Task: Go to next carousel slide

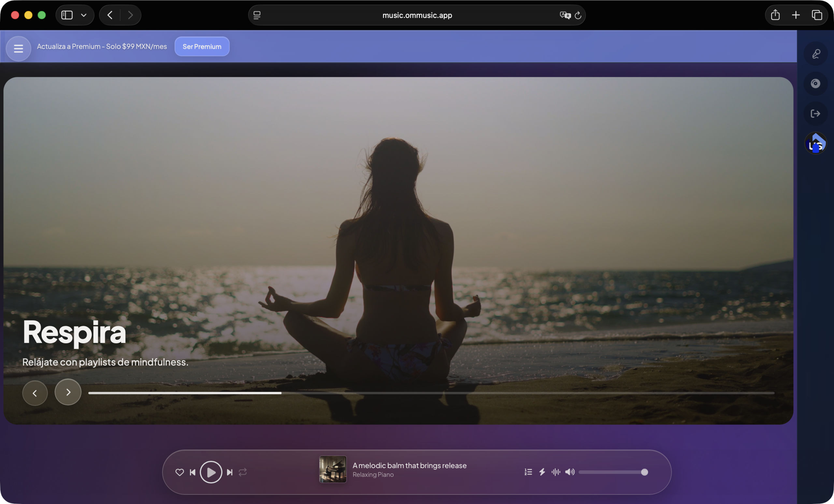Action: coord(68,392)
